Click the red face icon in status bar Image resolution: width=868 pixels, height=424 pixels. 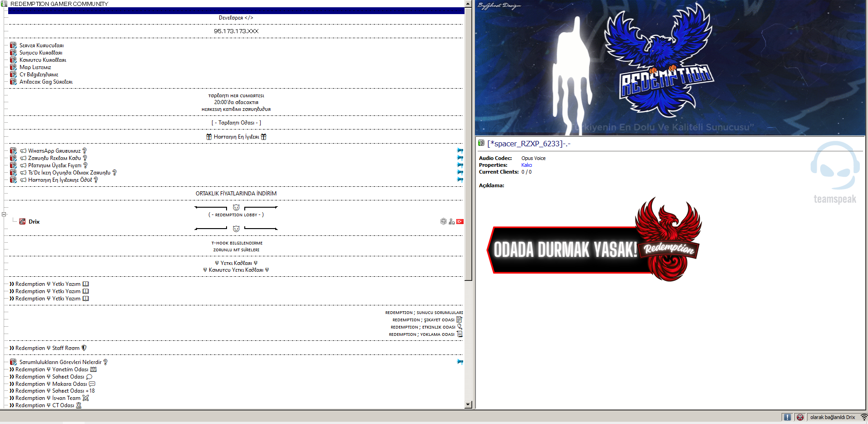tap(800, 417)
